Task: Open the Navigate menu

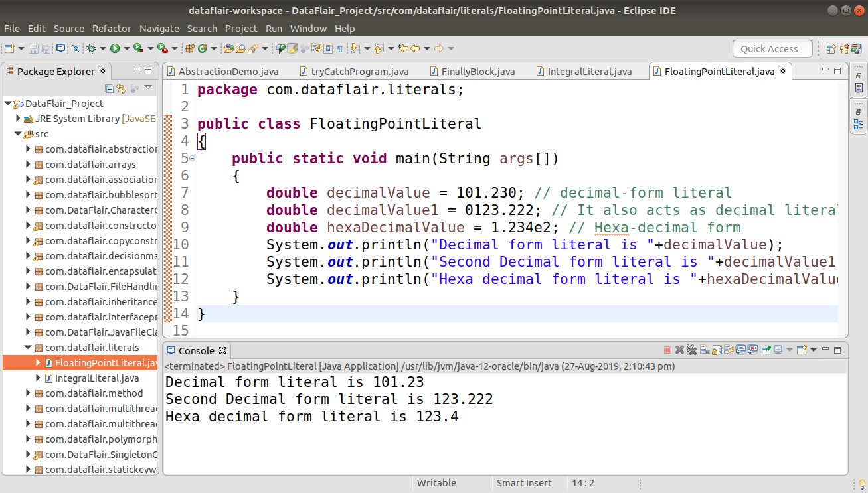Action: point(159,29)
